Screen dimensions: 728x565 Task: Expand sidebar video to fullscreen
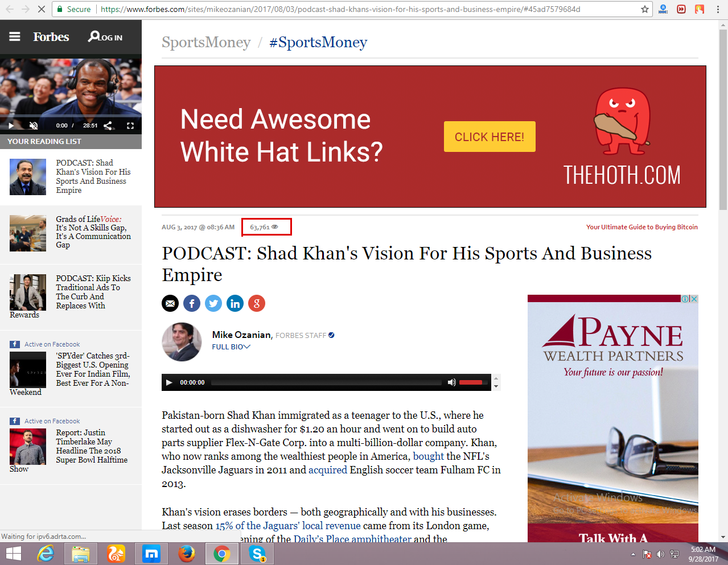130,126
